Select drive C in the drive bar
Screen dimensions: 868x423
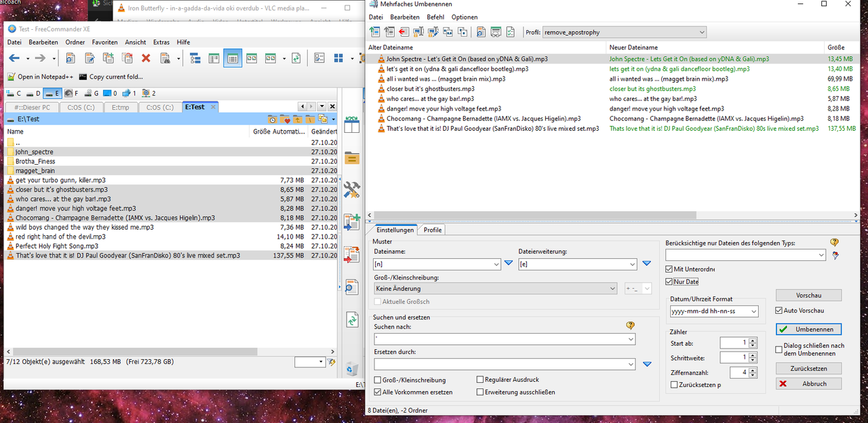pyautogui.click(x=15, y=93)
